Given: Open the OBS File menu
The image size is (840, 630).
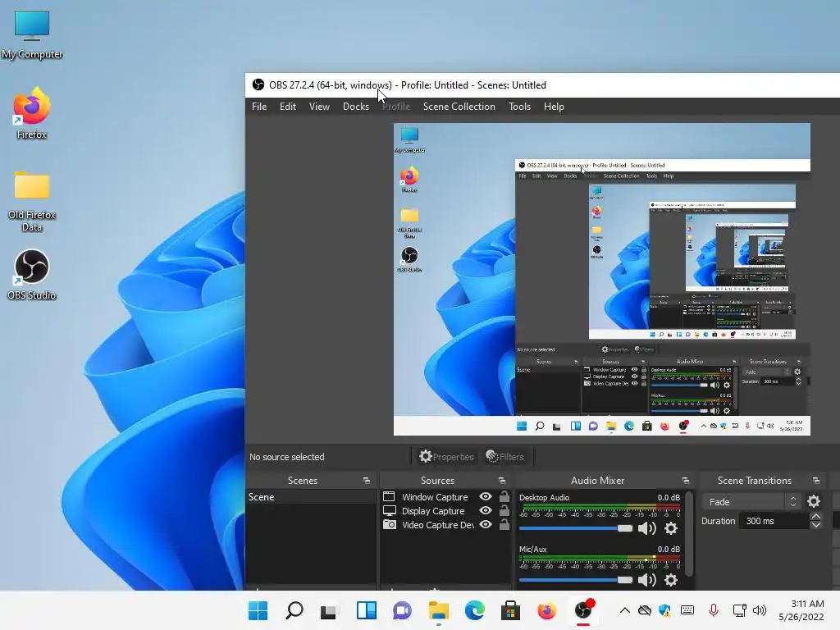Looking at the screenshot, I should click(x=259, y=107).
